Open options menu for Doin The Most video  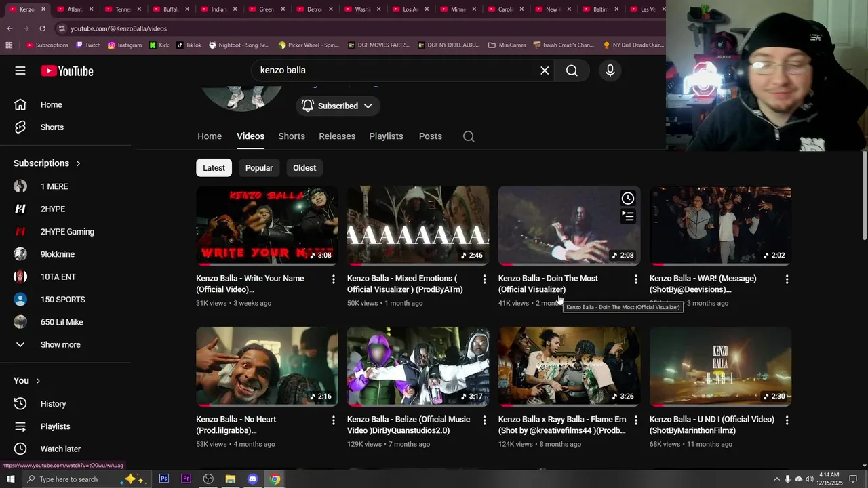(x=635, y=279)
